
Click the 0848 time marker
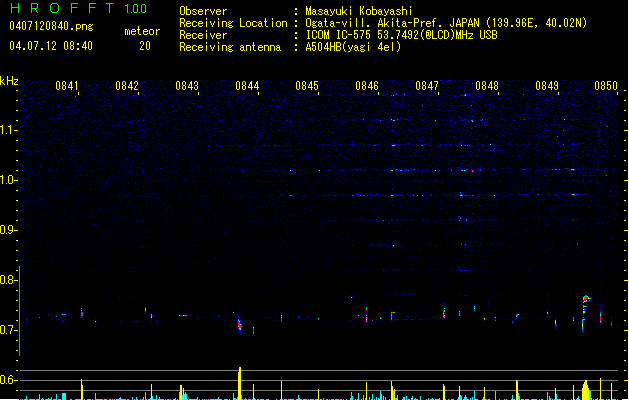(487, 86)
